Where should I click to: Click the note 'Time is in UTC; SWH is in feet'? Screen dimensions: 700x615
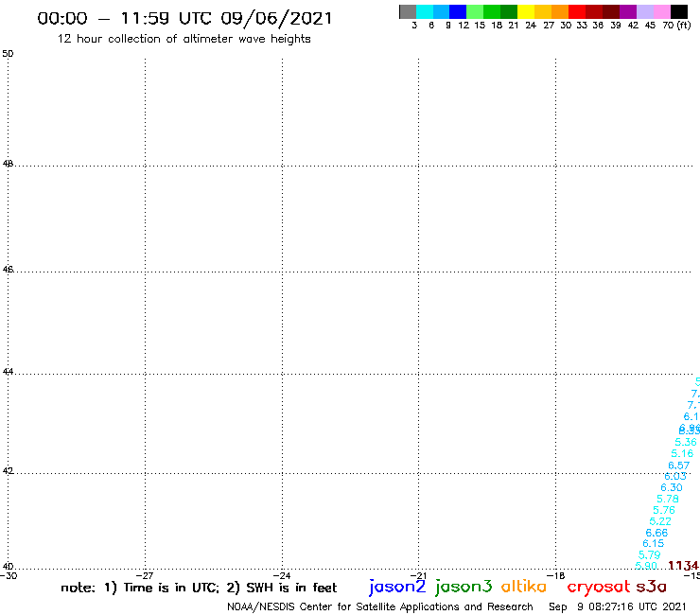pyautogui.click(x=199, y=588)
